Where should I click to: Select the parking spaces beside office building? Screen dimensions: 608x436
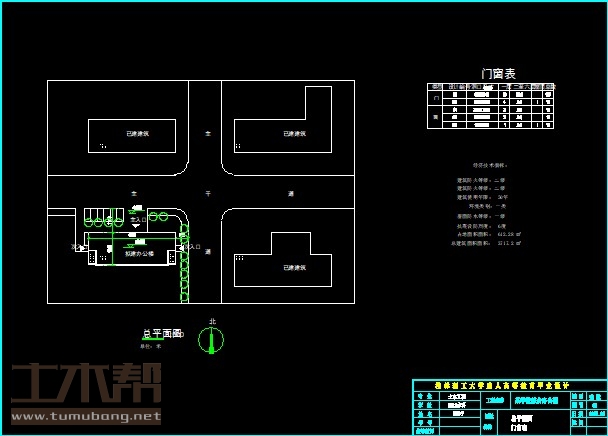(103, 216)
